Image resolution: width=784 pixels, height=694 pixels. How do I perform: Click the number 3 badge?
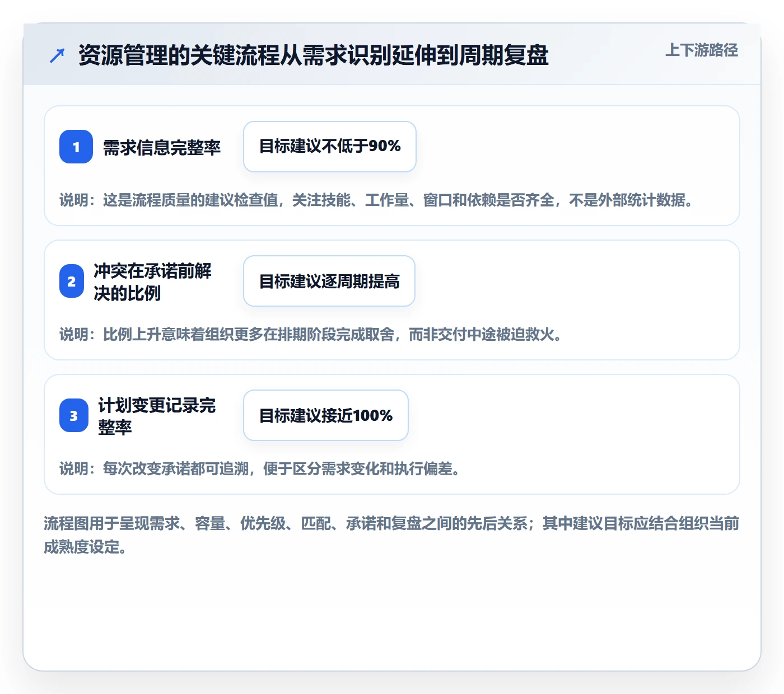pos(74,415)
